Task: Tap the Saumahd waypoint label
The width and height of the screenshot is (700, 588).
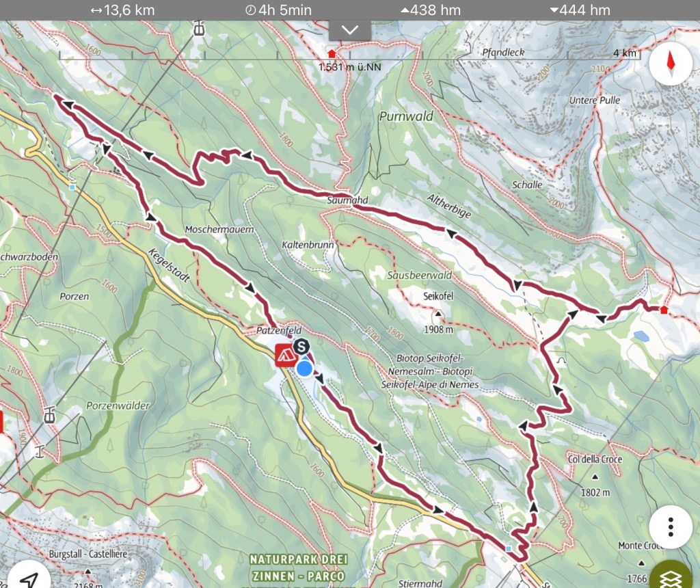Action: point(347,200)
